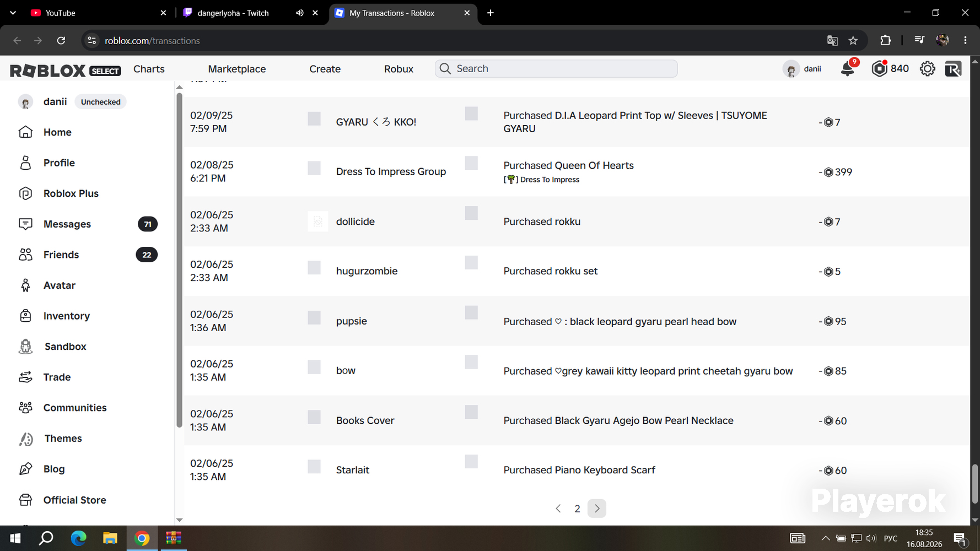Click the sidebar scrollbar thumb
Screen dimensions: 980x551
click(x=179, y=260)
